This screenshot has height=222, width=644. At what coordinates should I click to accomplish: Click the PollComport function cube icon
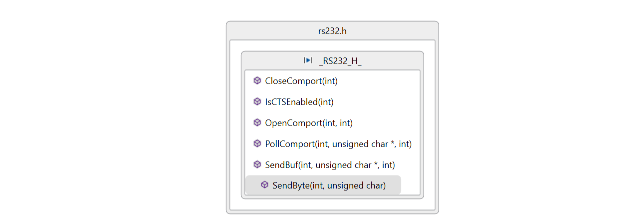[257, 143]
